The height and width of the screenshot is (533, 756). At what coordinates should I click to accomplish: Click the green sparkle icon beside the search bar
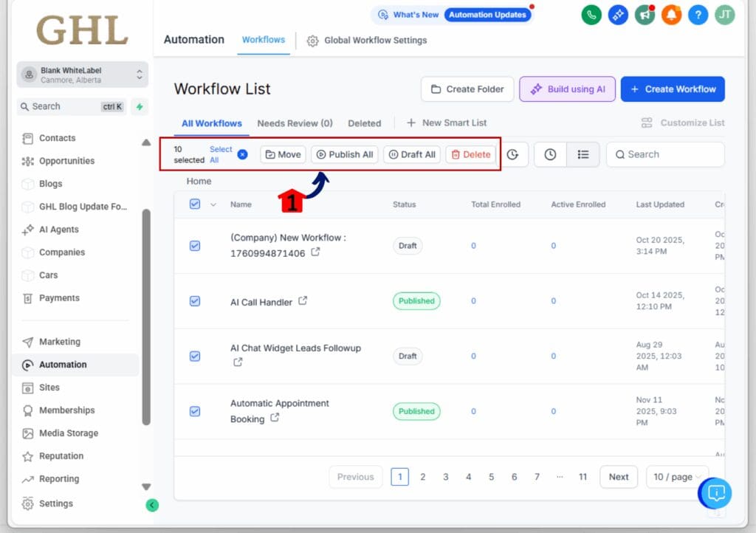click(x=140, y=107)
